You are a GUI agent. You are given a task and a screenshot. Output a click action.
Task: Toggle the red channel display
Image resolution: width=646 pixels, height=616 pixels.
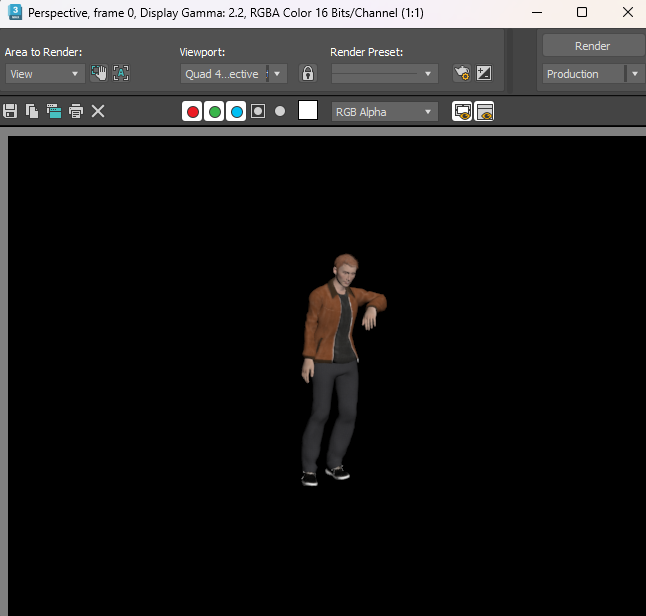(x=192, y=111)
